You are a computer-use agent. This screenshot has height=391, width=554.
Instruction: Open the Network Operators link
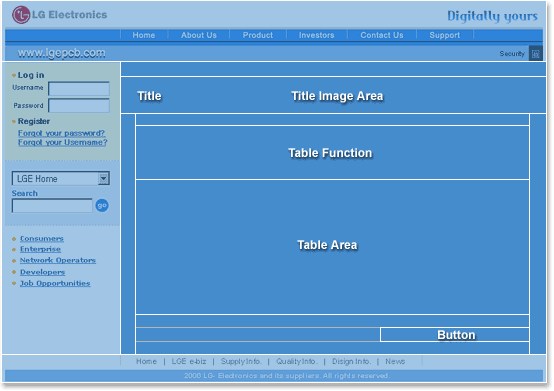pyautogui.click(x=58, y=260)
